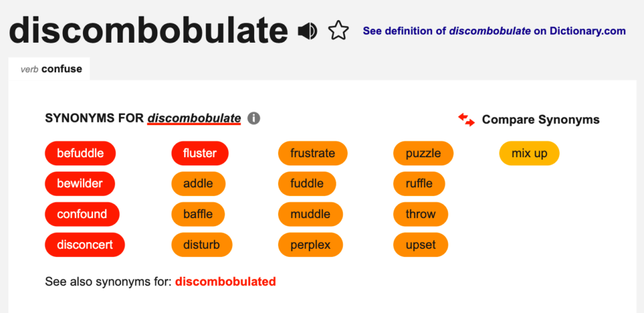Viewport: 644px width, 313px height.
Task: Click the fluster synonym
Action: 199,153
